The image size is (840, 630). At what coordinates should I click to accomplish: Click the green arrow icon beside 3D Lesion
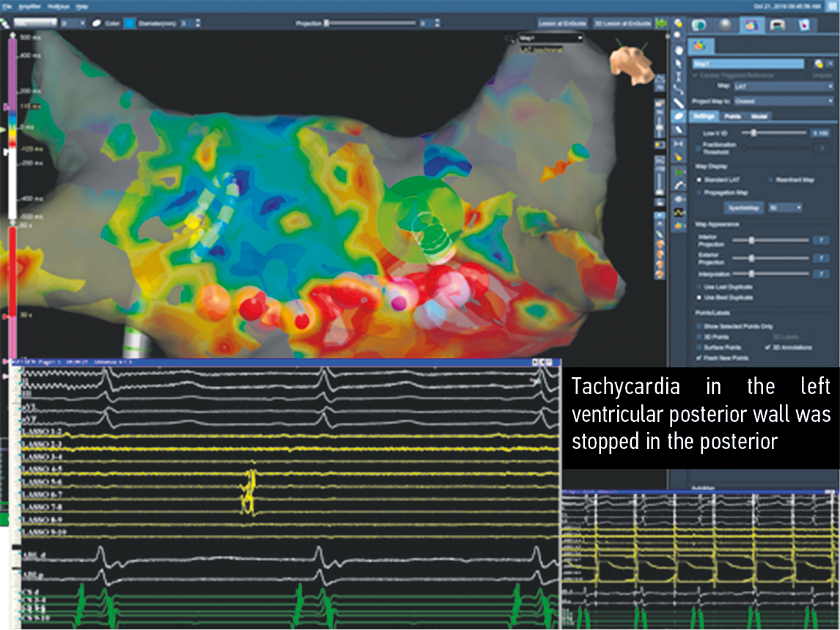click(x=661, y=23)
